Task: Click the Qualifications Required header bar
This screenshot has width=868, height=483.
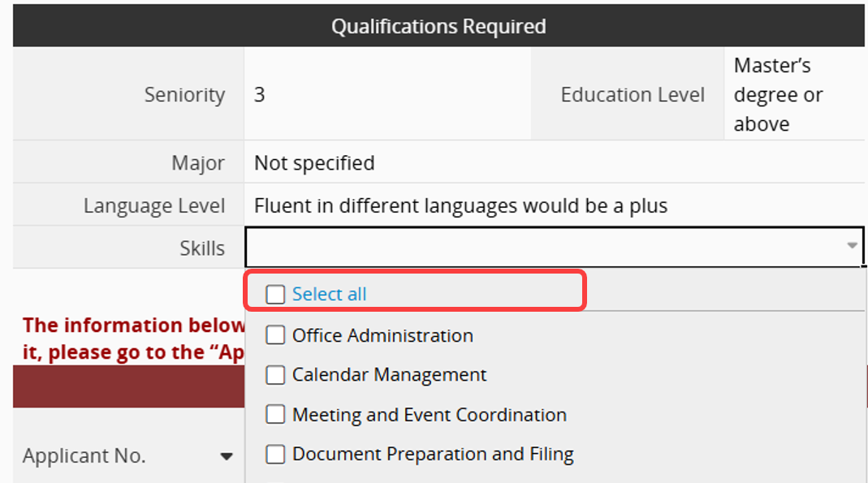Action: pos(438,27)
